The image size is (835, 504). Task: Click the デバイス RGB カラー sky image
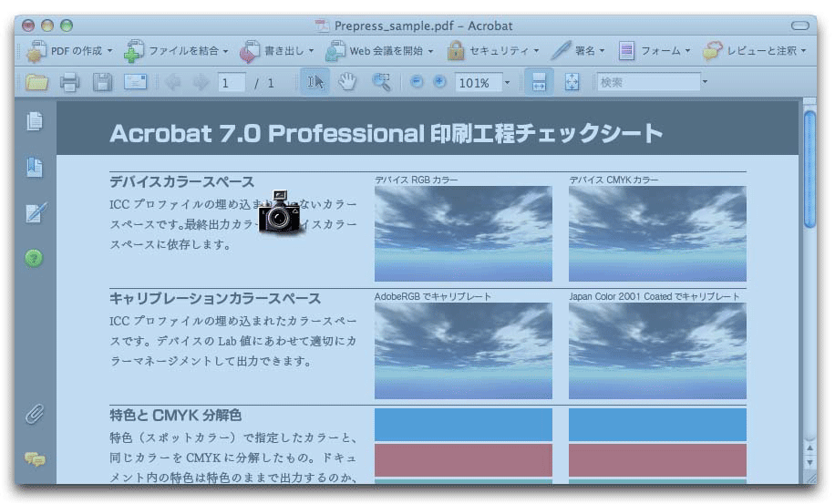463,233
